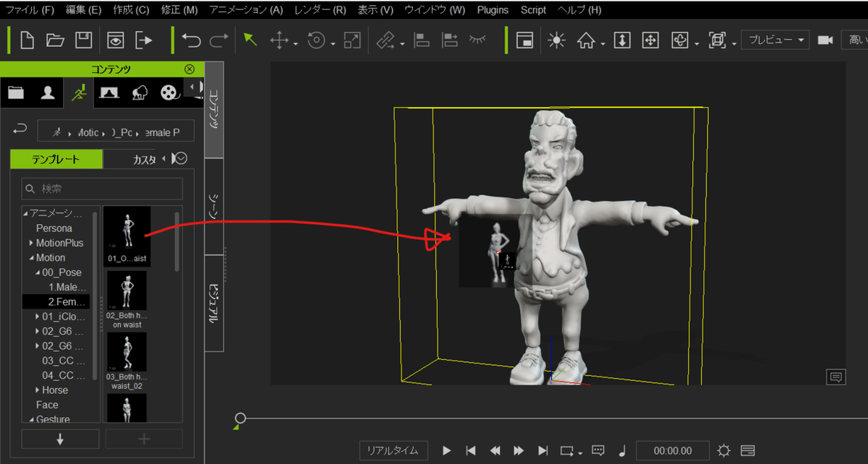The height and width of the screenshot is (464, 868).
Task: Select the Rotate tool
Action: tap(316, 40)
